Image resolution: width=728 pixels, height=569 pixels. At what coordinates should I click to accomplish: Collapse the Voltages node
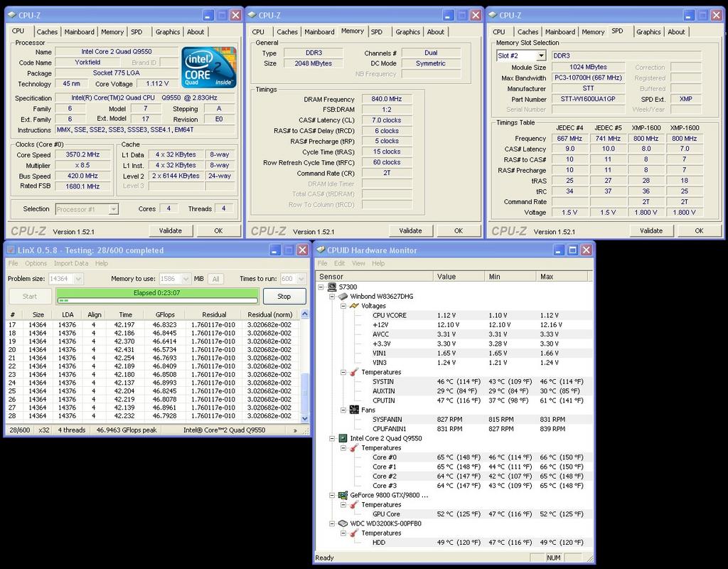(343, 306)
